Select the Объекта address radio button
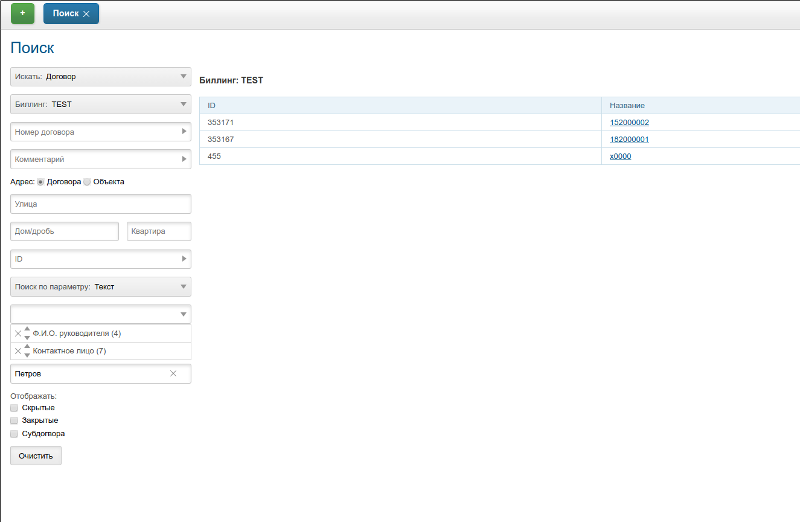The width and height of the screenshot is (800, 522). tap(87, 182)
